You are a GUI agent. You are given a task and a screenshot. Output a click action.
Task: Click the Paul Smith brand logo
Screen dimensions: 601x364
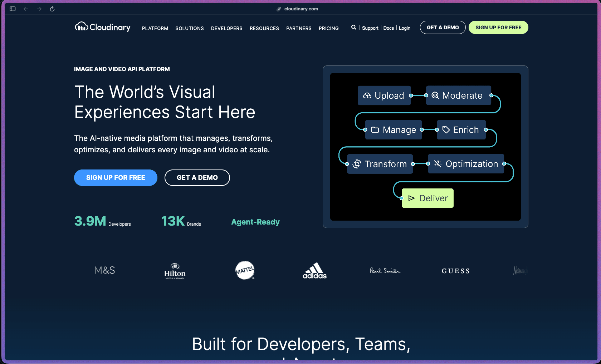click(x=385, y=271)
